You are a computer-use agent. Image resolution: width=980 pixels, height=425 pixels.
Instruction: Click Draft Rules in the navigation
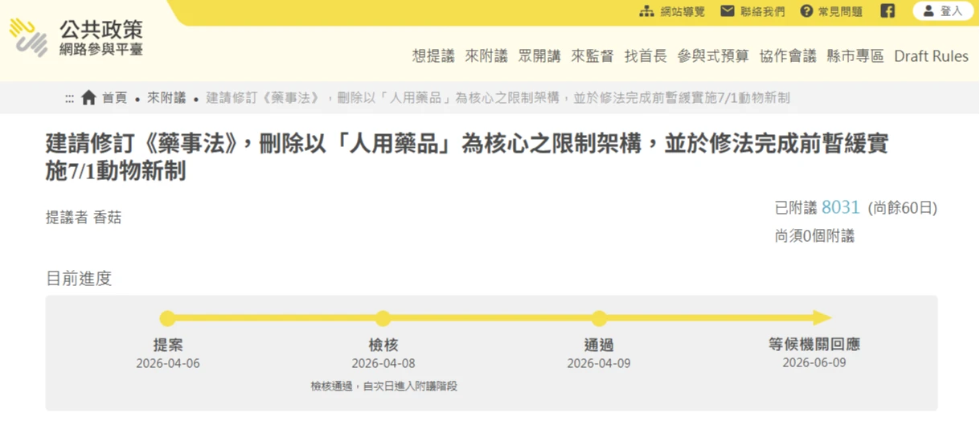(x=931, y=56)
